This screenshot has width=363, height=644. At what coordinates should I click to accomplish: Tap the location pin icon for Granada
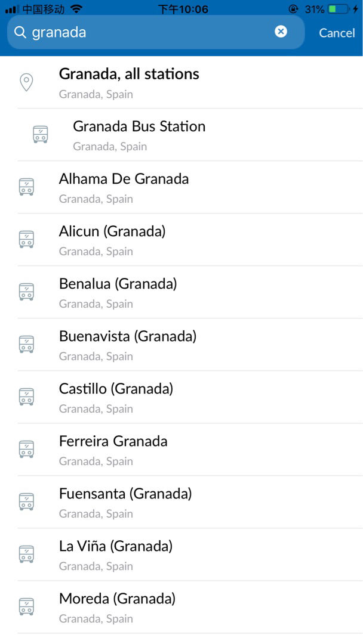coord(26,82)
